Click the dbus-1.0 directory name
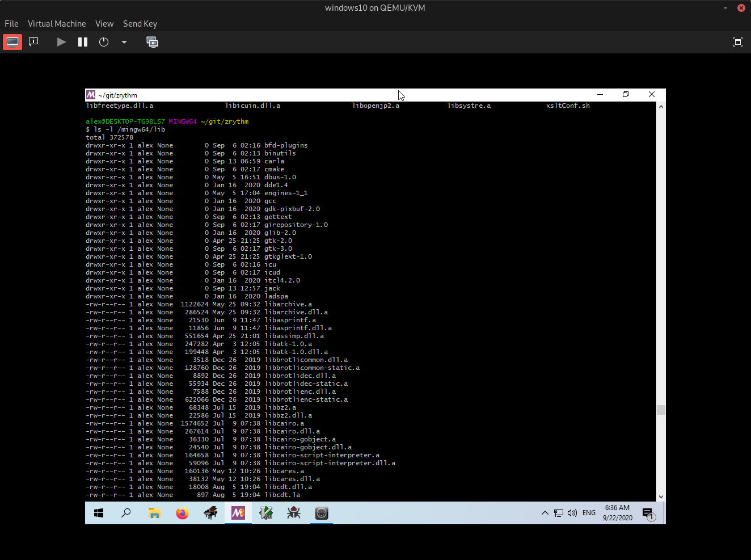This screenshot has height=560, width=751. pyautogui.click(x=280, y=177)
